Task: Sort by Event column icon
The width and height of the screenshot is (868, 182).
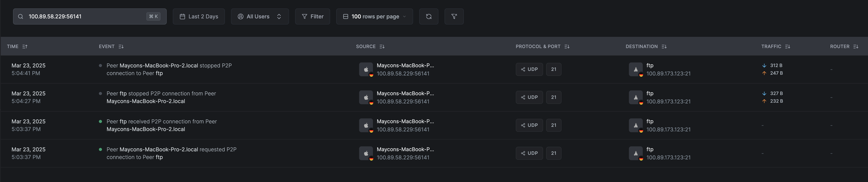Action: coord(121,46)
